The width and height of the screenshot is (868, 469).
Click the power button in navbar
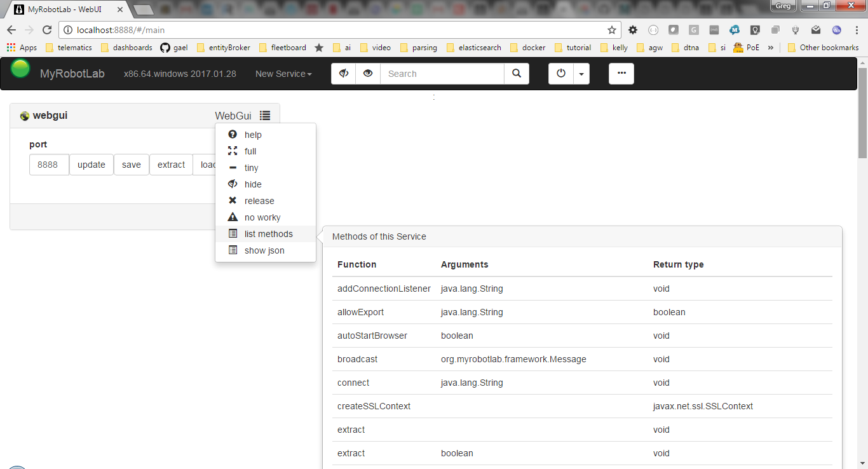(x=561, y=74)
